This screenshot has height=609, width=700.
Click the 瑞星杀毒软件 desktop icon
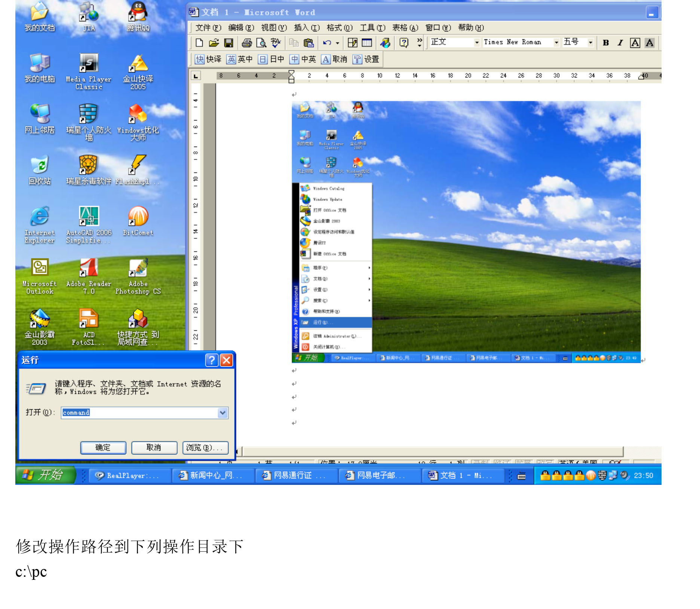(89, 170)
